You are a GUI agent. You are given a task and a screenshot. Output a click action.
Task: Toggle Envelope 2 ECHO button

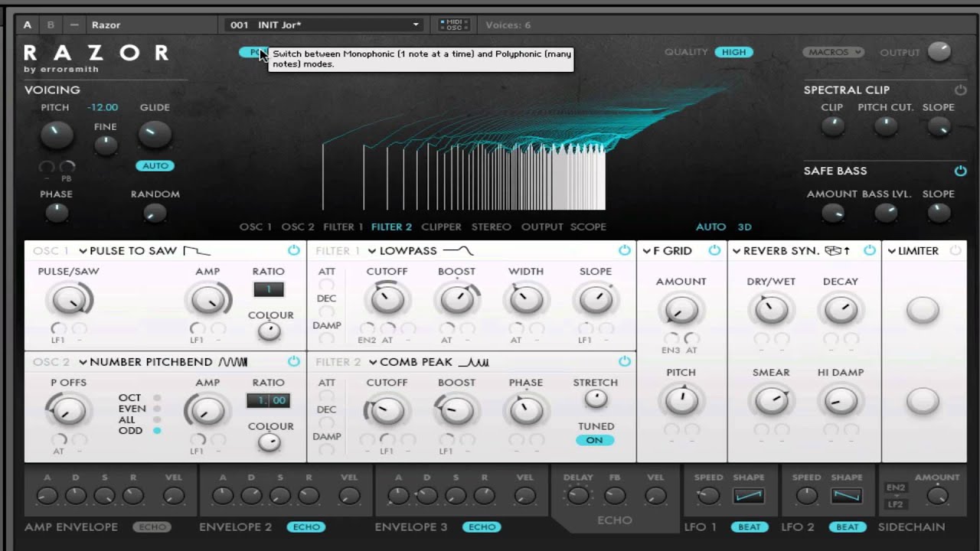(306, 527)
